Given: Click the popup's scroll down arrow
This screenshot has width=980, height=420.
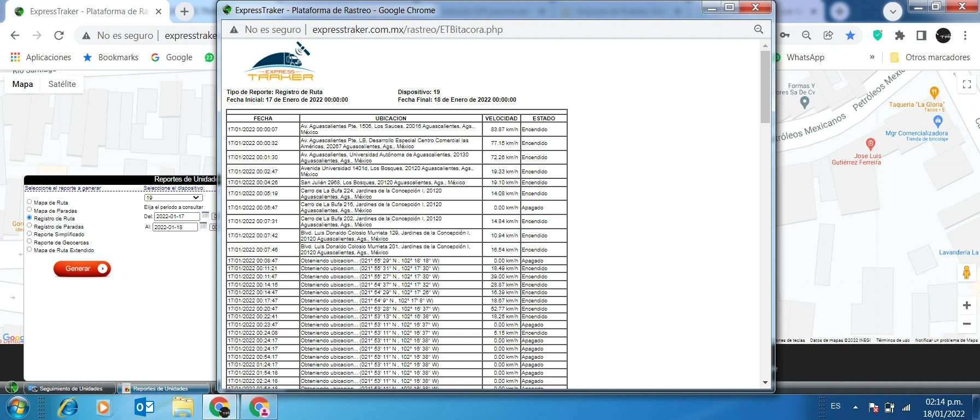Looking at the screenshot, I should (x=765, y=382).
